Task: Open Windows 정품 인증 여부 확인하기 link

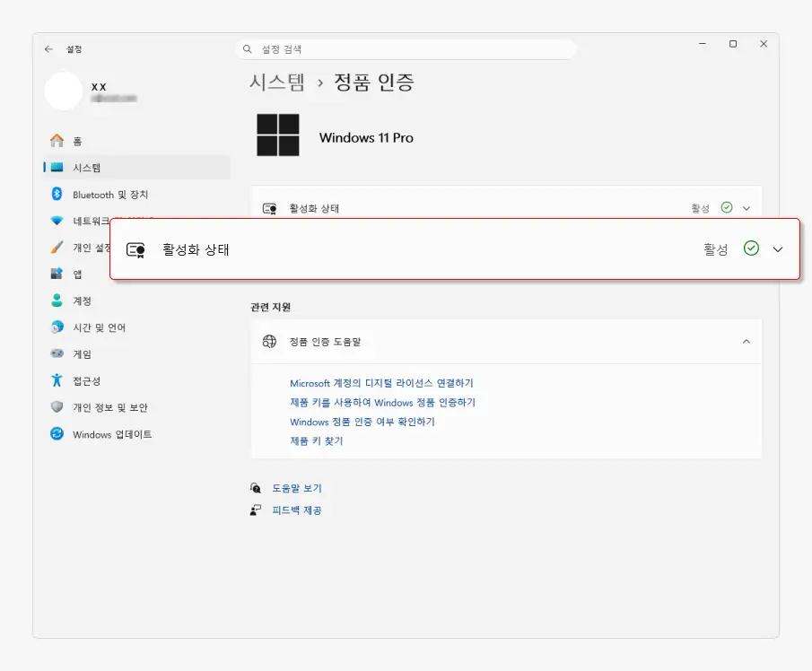Action: click(x=362, y=422)
